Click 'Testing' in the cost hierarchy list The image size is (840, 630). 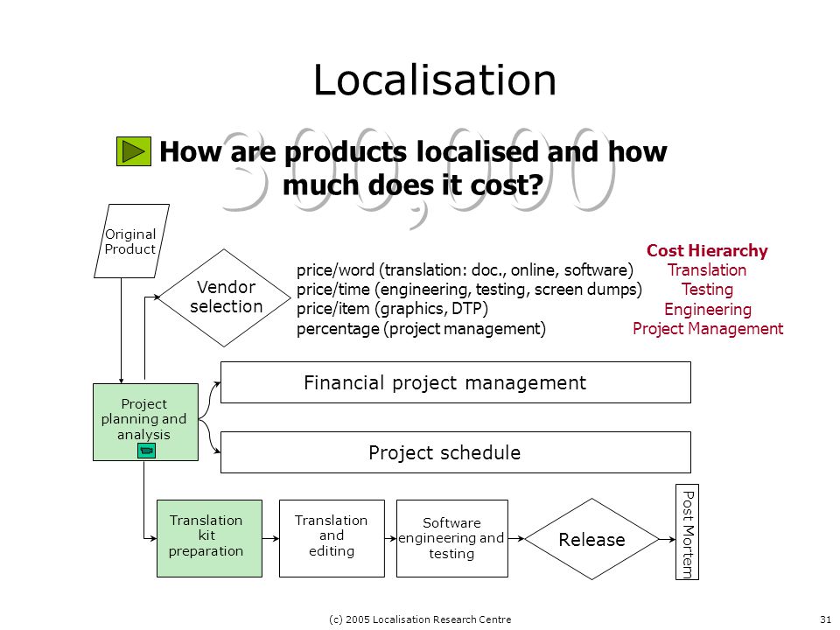coord(707,290)
